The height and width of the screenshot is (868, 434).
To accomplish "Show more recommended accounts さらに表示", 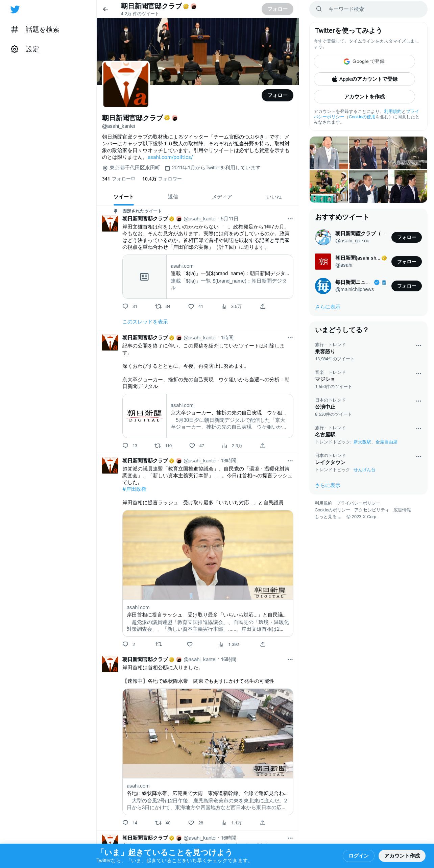I will [328, 307].
